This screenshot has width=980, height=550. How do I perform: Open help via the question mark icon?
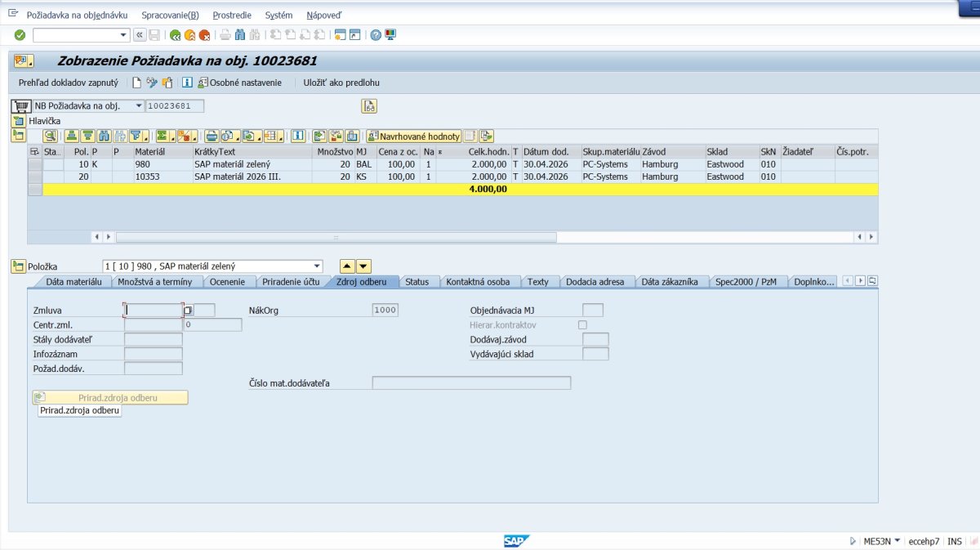click(376, 35)
